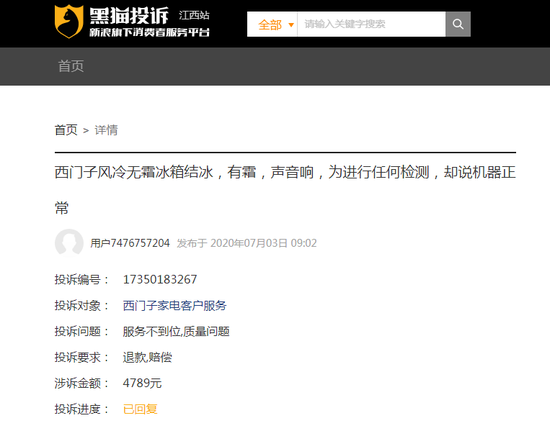Click the complaint number 17350183267
The width and height of the screenshot is (550, 431).
coord(160,280)
